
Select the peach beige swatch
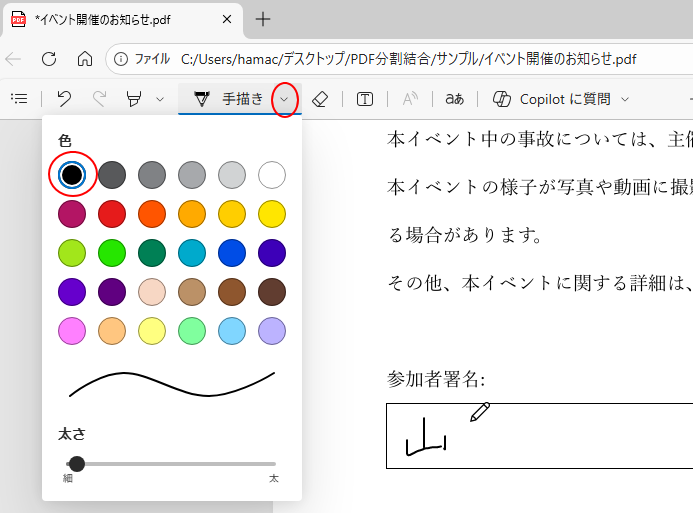tap(152, 292)
